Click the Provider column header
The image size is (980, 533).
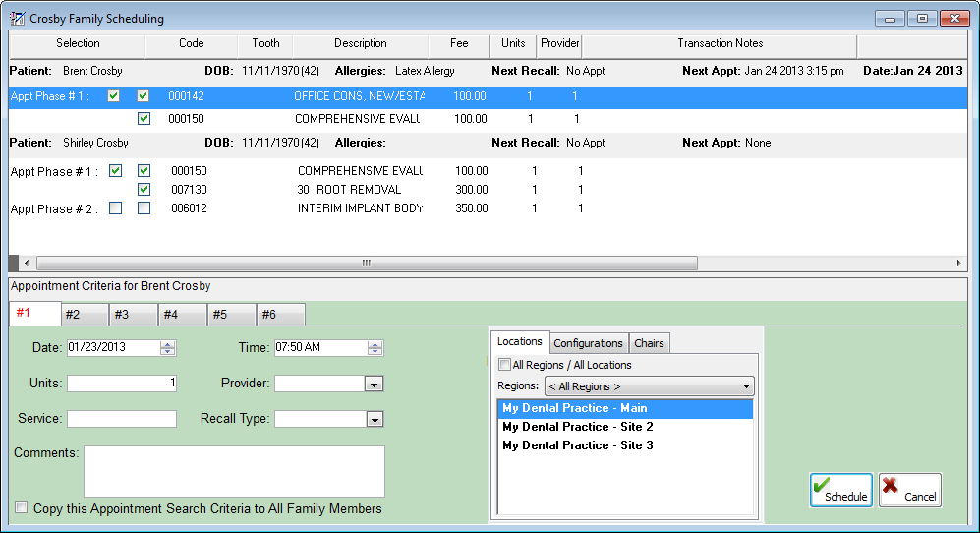560,44
